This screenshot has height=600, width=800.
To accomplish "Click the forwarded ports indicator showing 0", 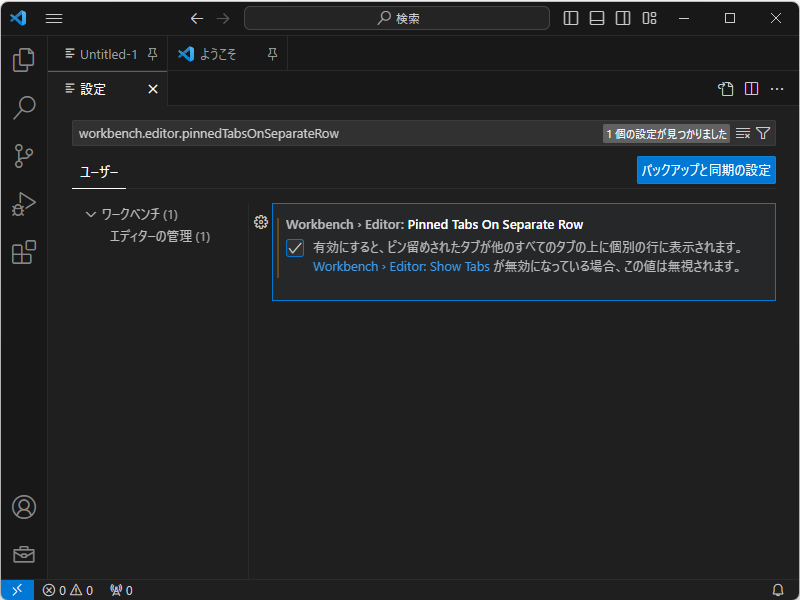I will point(121,590).
